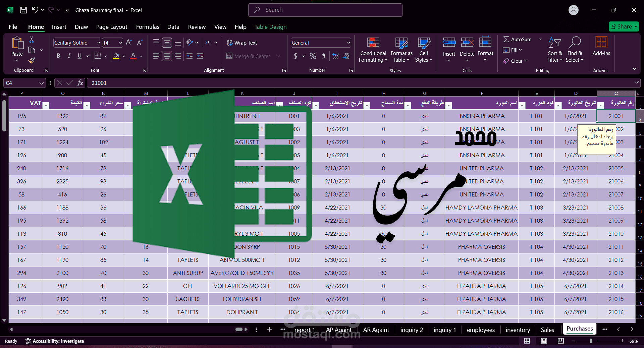Click the Delete cells icon

467,43
